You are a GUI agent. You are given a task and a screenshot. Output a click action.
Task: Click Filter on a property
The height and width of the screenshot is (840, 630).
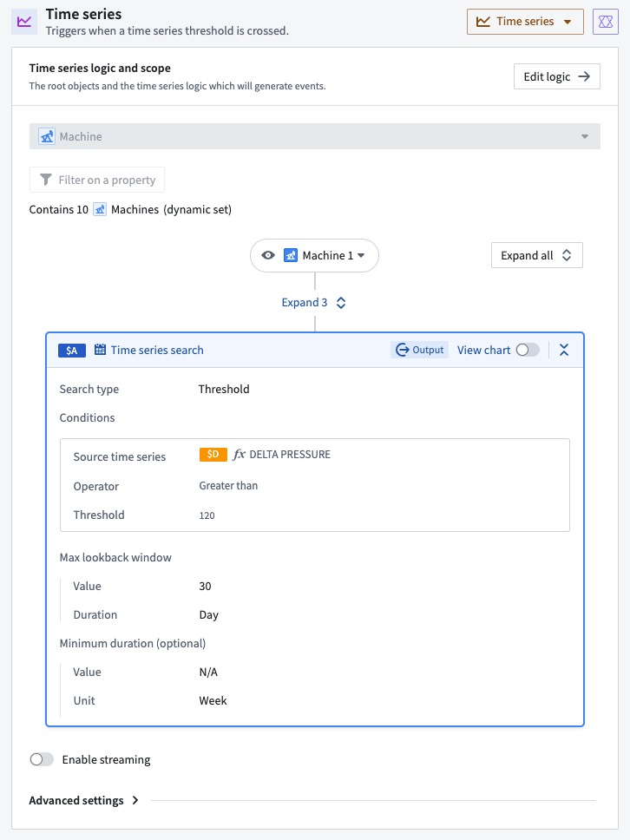97,180
